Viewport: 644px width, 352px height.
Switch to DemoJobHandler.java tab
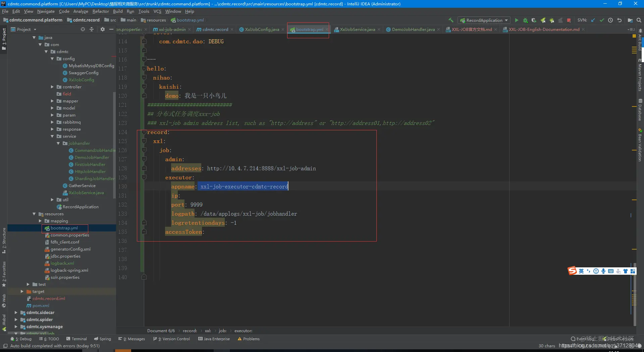click(413, 30)
